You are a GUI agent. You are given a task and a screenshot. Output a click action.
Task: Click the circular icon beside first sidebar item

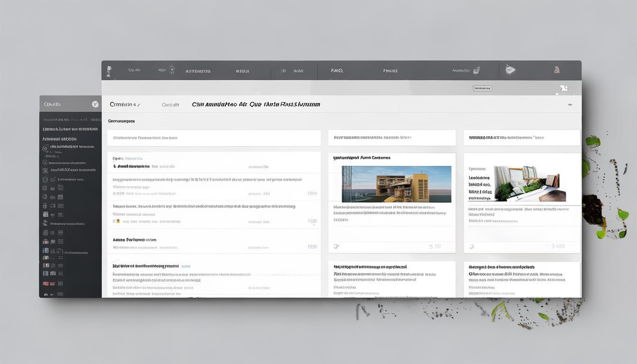45,147
